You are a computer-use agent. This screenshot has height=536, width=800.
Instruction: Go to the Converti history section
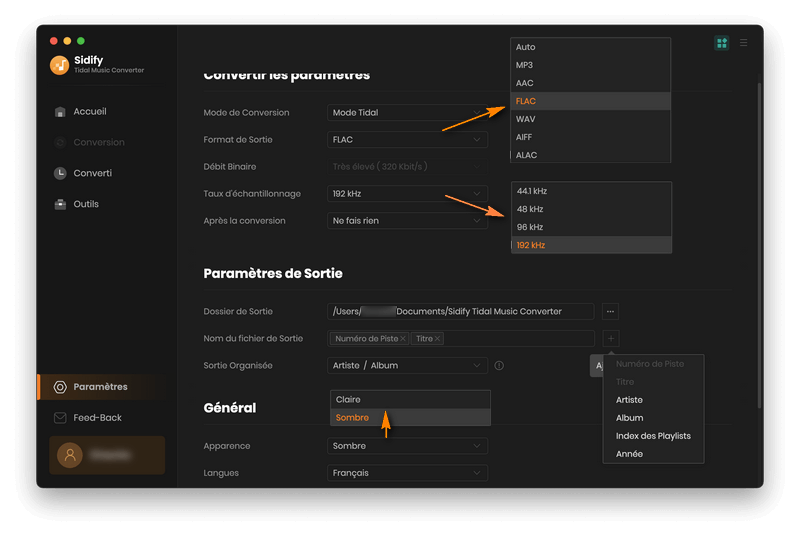[x=92, y=173]
